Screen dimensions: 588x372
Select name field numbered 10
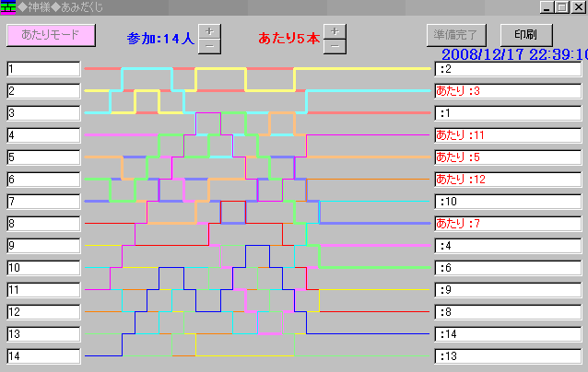click(43, 268)
